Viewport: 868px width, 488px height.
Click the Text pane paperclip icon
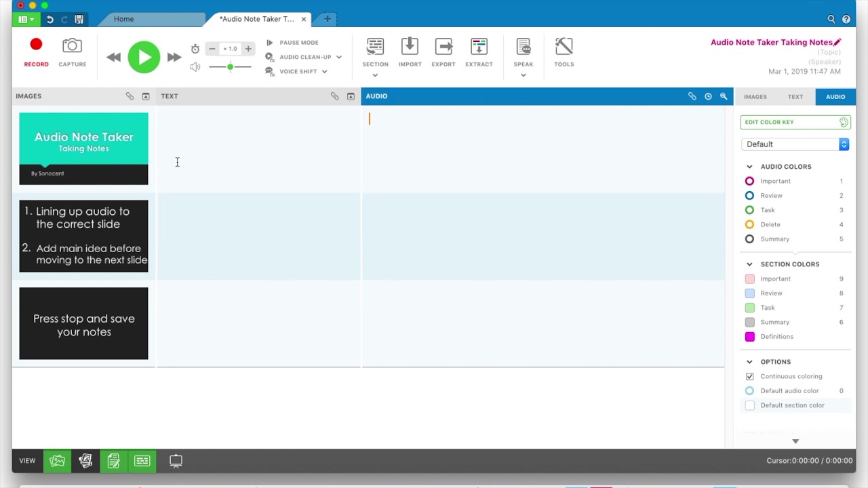pyautogui.click(x=334, y=96)
